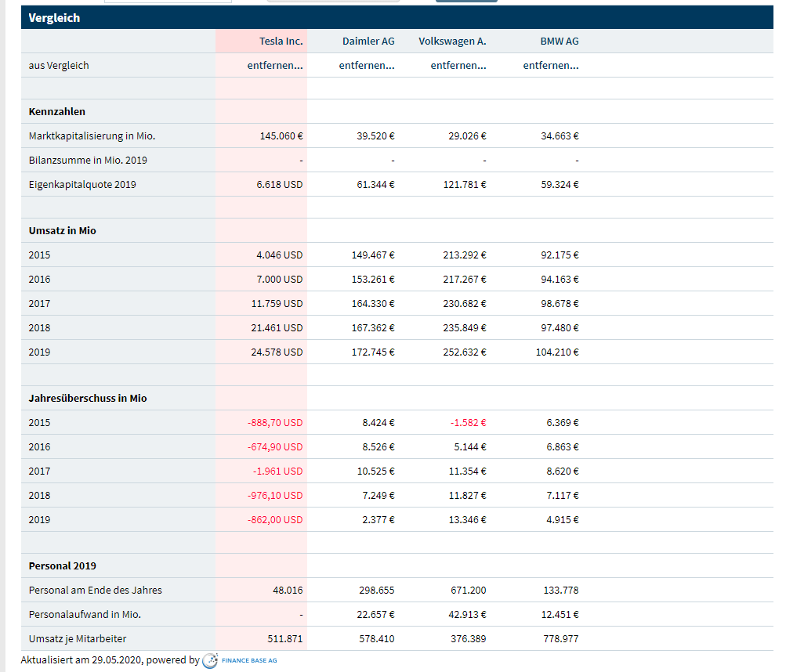
Task: Remove Volkswagen from the comparison
Action: (x=458, y=66)
